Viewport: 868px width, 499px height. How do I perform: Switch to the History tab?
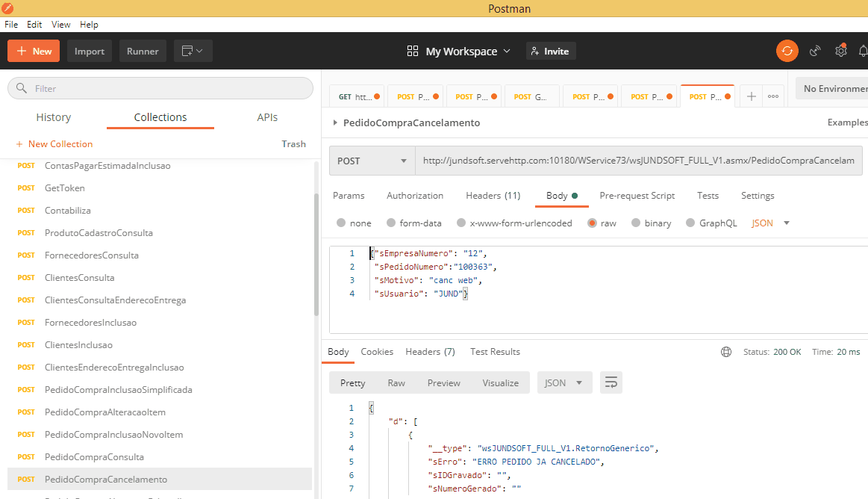coord(54,117)
